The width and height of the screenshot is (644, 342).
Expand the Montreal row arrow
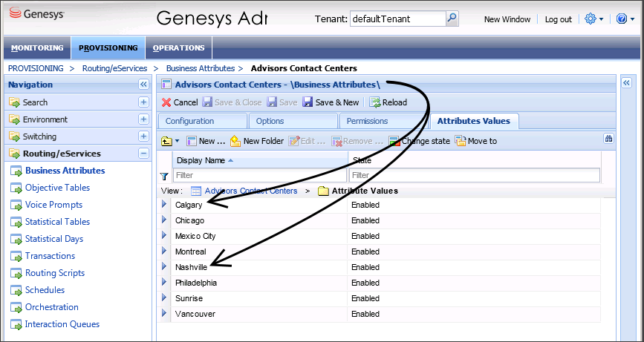[164, 251]
